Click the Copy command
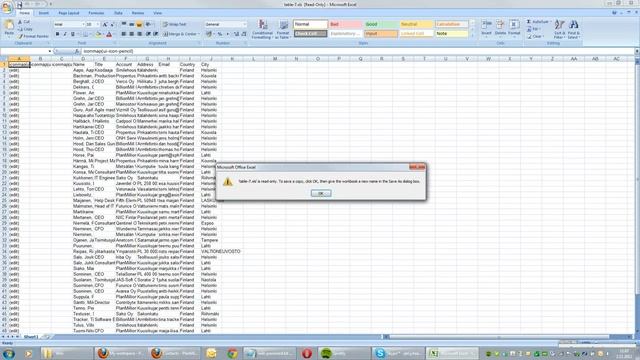The image size is (640, 360). point(25,29)
